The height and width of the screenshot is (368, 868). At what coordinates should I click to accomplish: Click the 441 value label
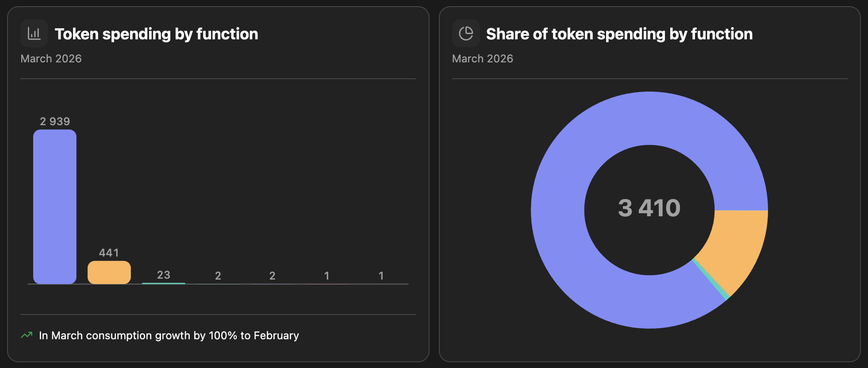[109, 253]
